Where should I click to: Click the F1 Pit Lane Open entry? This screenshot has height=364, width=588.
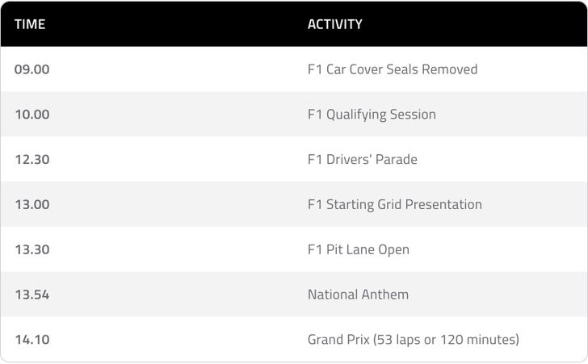coord(359,250)
